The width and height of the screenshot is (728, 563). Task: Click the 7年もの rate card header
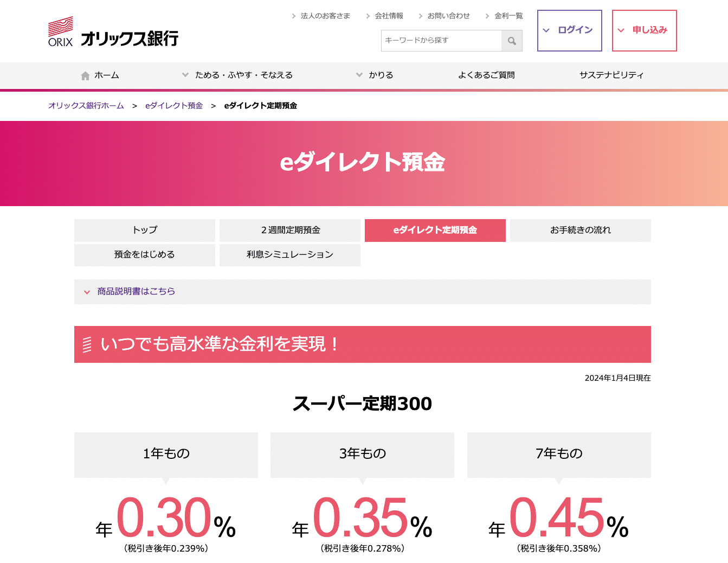tap(559, 455)
